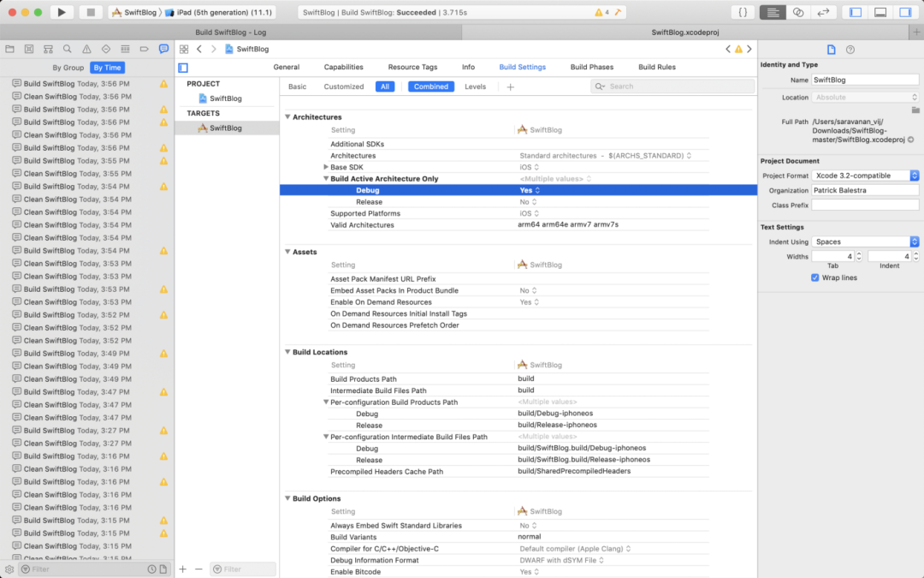Increment the Tab width stepper
The image size is (924, 578).
859,253
